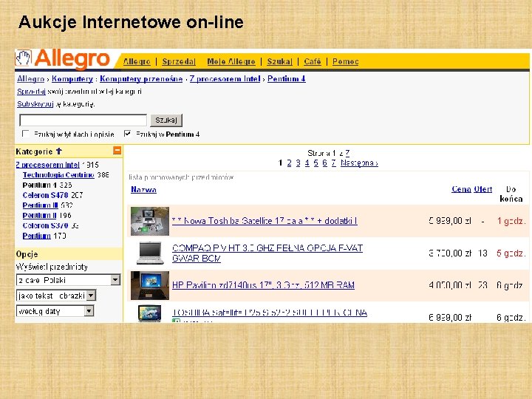Image resolution: width=532 pixels, height=399 pixels.
Task: Sort listings by Cena column
Action: pos(461,189)
